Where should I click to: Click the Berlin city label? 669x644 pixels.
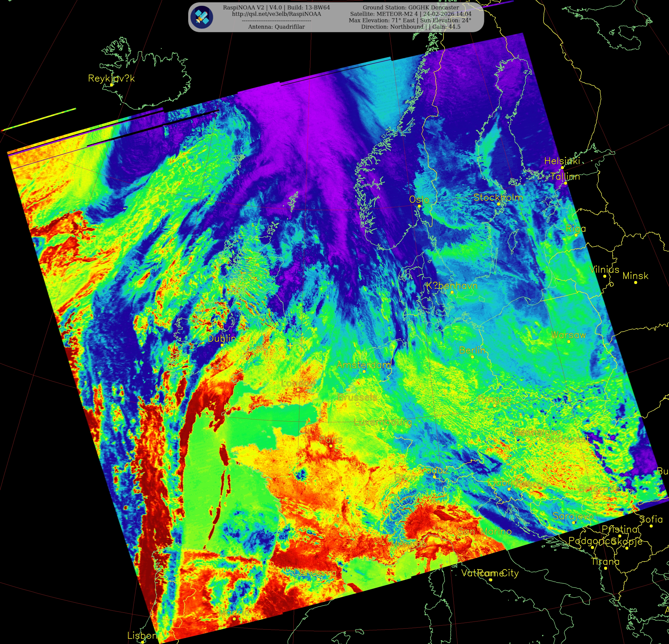pos(472,350)
